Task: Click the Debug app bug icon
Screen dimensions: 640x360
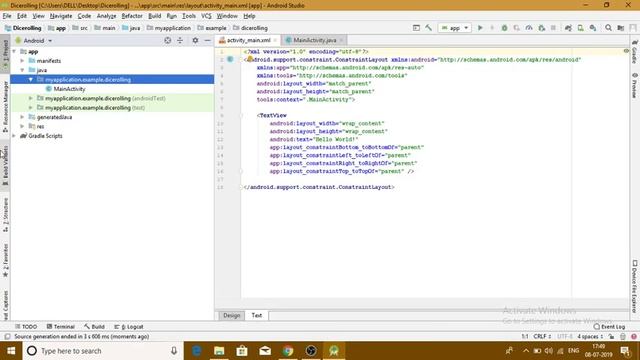Action: 504,28
